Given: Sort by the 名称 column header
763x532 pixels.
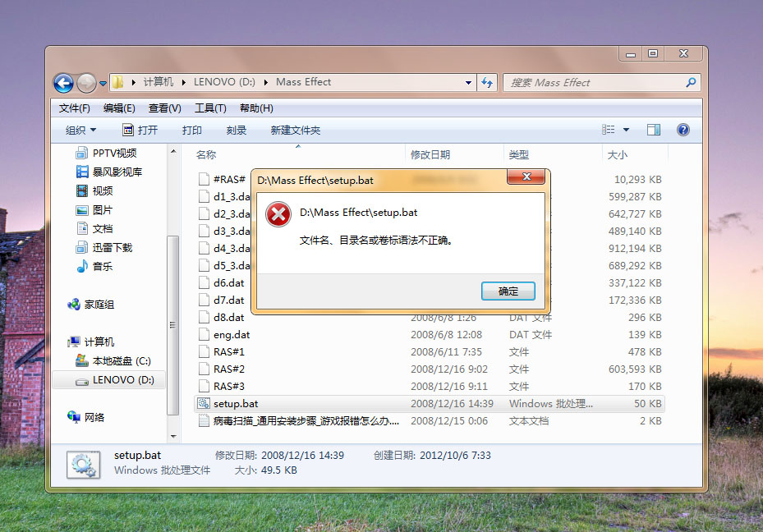Looking at the screenshot, I should click(x=206, y=154).
